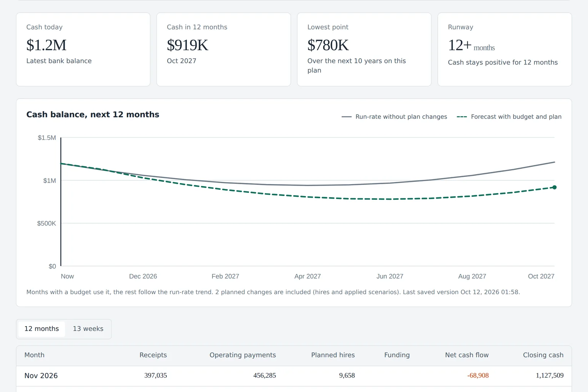The height and width of the screenshot is (392, 588).
Task: Click the Apr 2027 axis label
Action: (307, 276)
